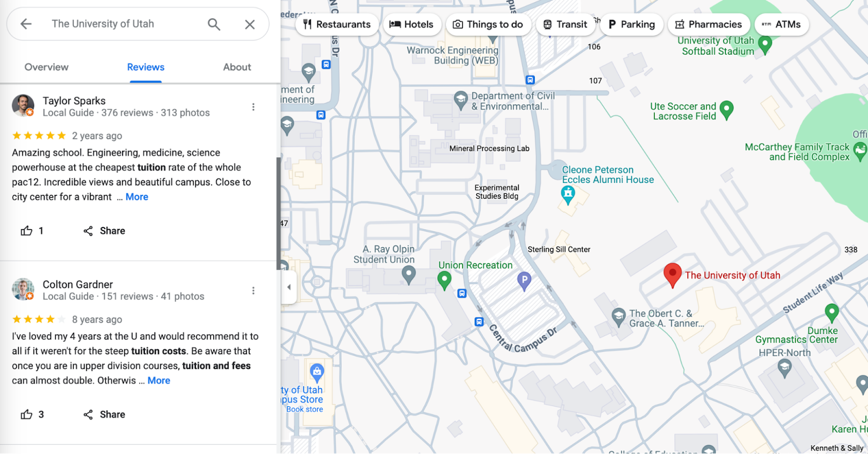The image size is (868, 454).
Task: Select the McCarthey Family Track marker
Action: pos(860,152)
